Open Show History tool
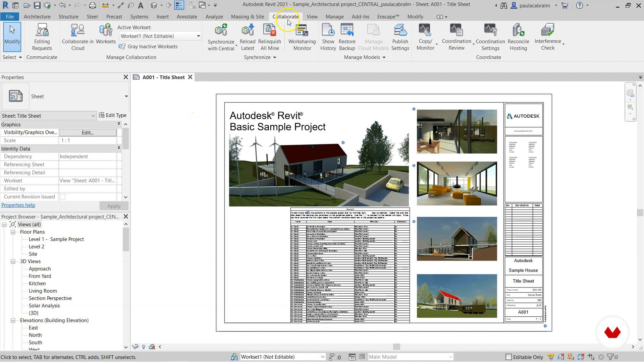644x362 pixels. (x=328, y=37)
